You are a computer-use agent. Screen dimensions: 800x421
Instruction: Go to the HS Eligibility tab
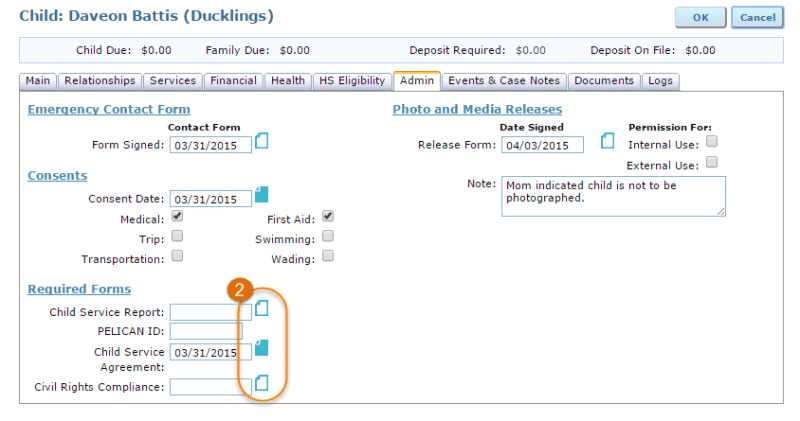coord(351,81)
